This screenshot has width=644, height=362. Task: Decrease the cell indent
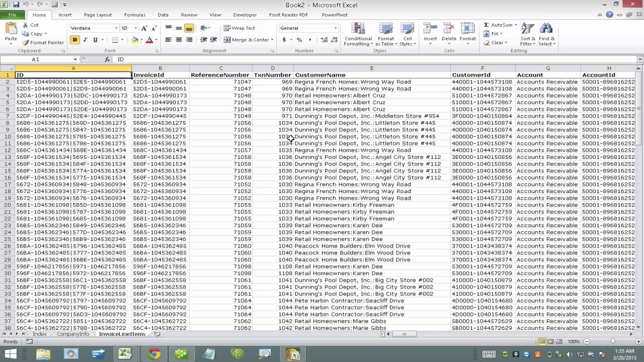(x=204, y=40)
